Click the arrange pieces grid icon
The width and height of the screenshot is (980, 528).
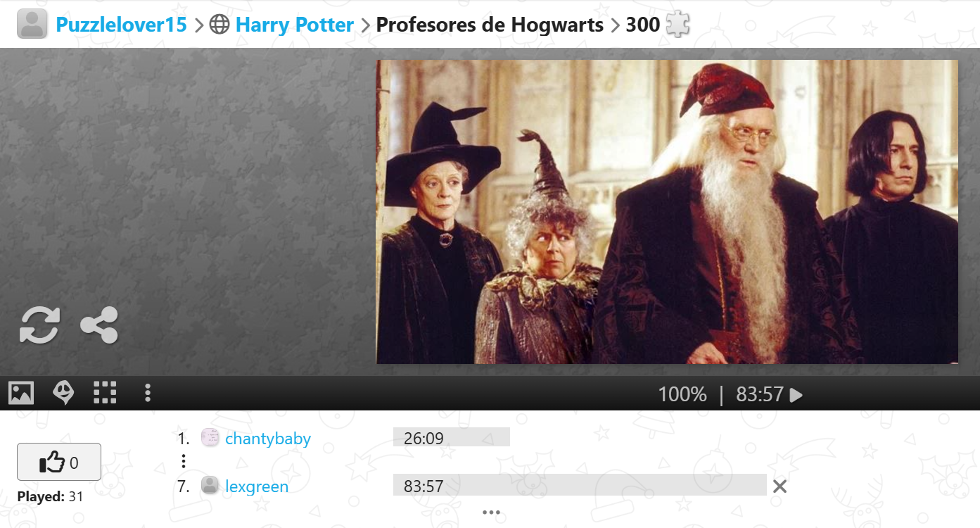(x=105, y=393)
